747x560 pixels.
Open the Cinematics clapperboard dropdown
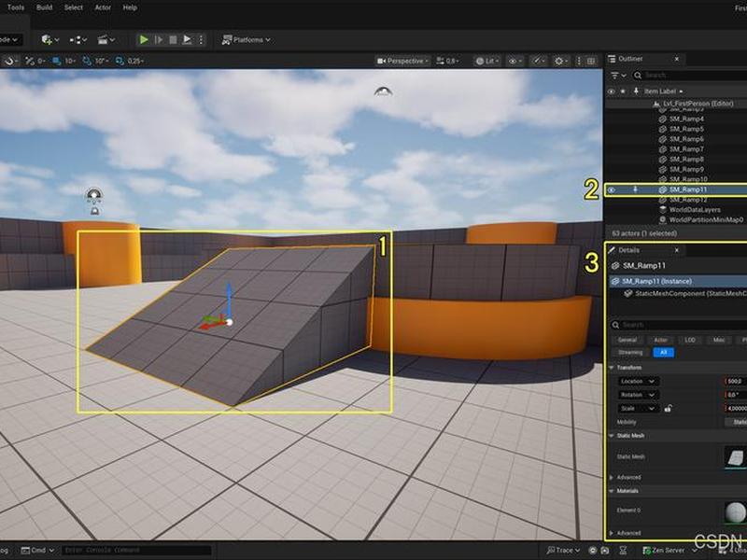106,40
